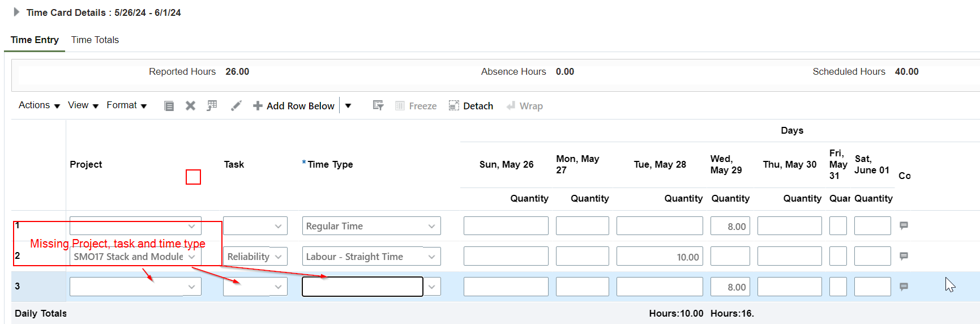Click the duplicate row icon in toolbar
This screenshot has height=324, width=980.
click(x=169, y=106)
